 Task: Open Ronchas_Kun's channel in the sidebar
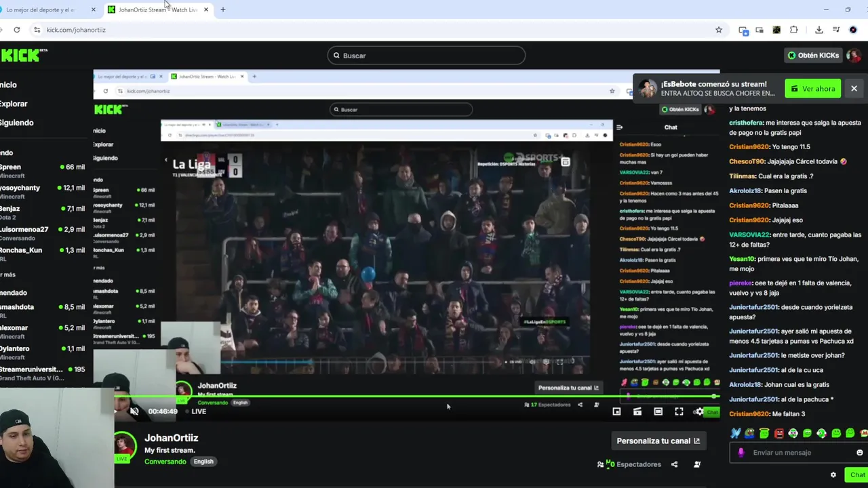42,254
